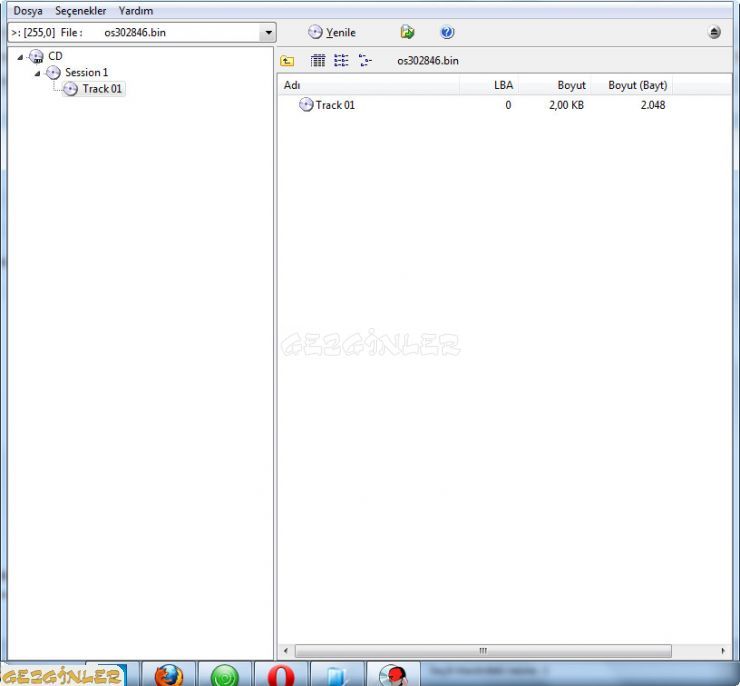This screenshot has width=740, height=686.
Task: Collapse the CD tree node
Action: coord(20,57)
